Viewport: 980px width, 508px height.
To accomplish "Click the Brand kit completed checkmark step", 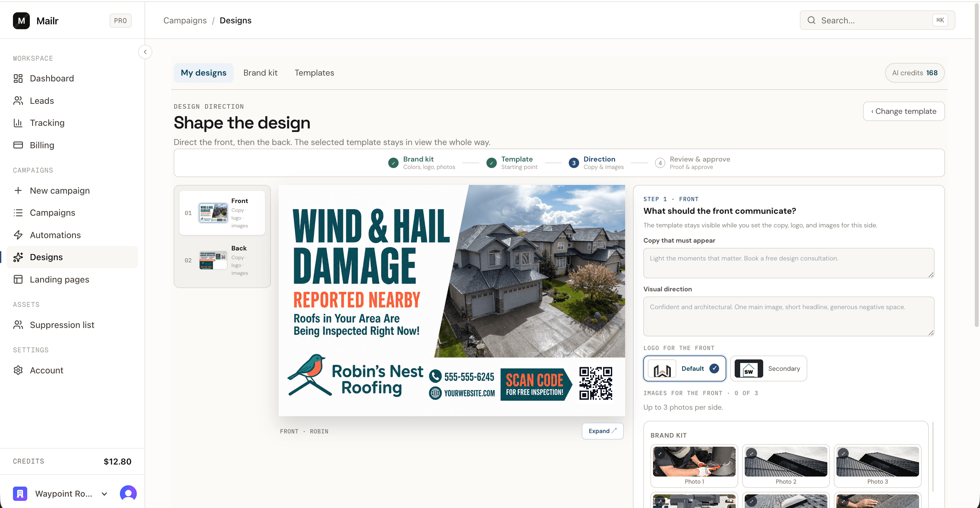I will pos(393,163).
